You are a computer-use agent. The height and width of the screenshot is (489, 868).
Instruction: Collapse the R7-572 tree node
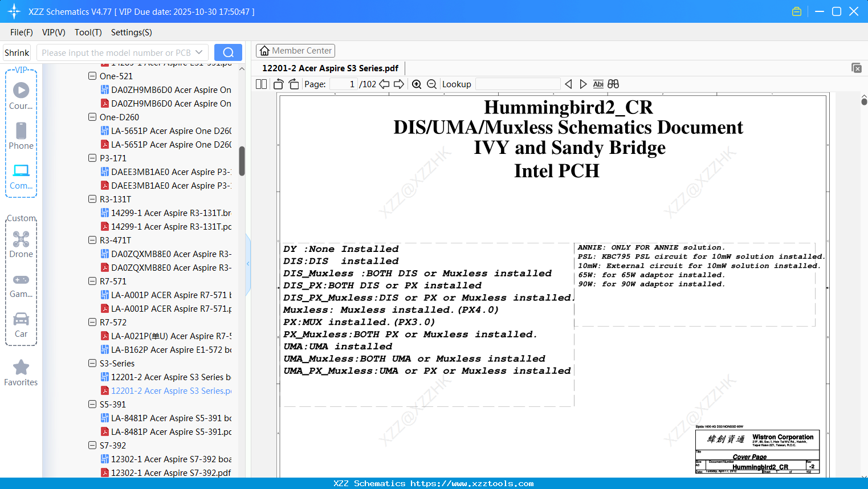[92, 322]
